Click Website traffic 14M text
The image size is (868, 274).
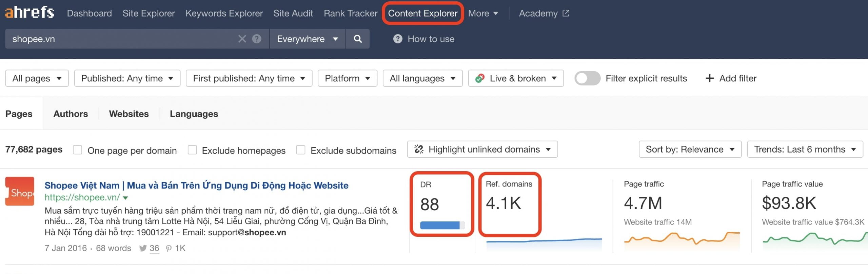658,222
